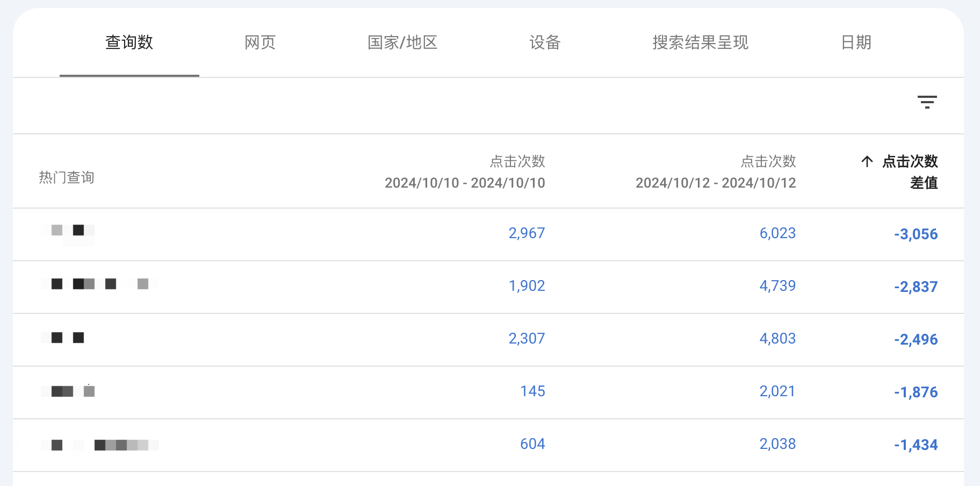Click the difference value -1,876
This screenshot has height=486, width=980.
coord(916,392)
